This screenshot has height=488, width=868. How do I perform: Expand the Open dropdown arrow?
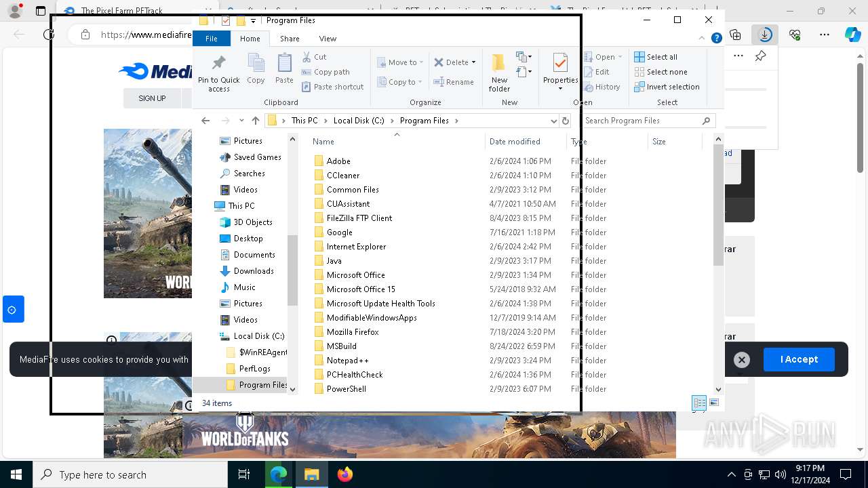click(620, 57)
